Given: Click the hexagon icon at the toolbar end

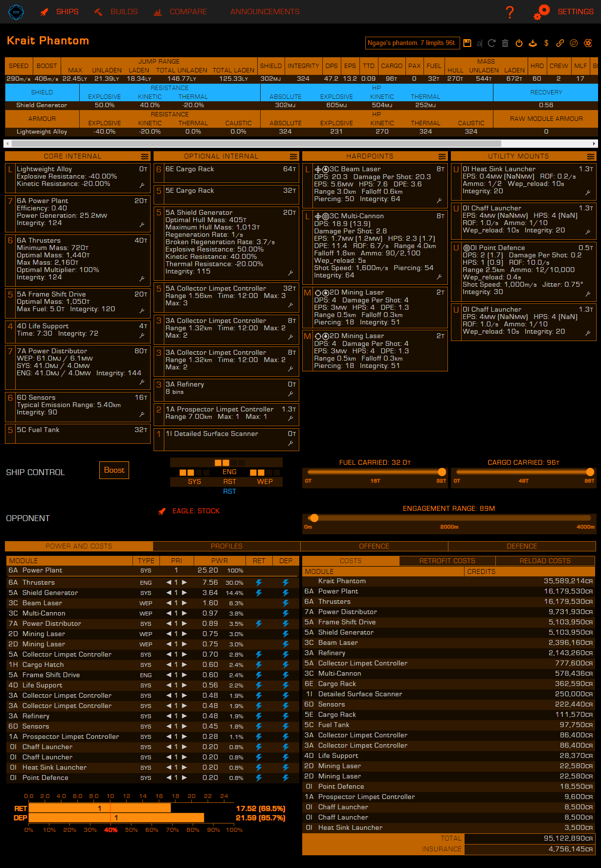Looking at the screenshot, I should (x=587, y=43).
